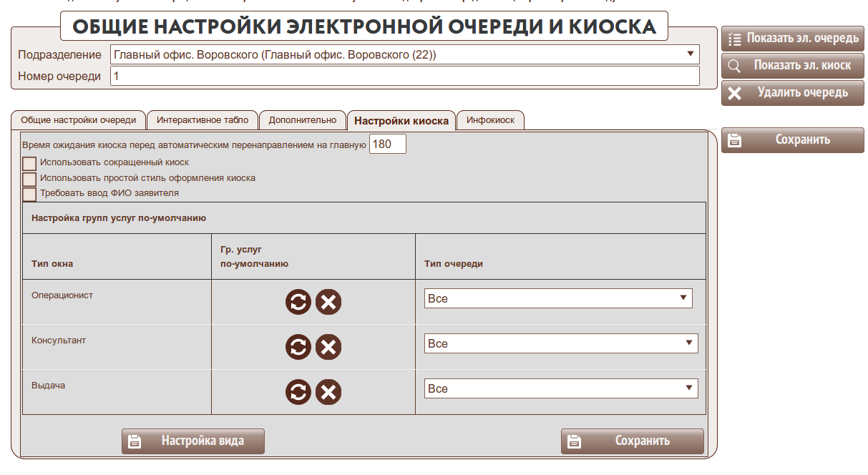The height and width of the screenshot is (475, 868).
Task: Click remove X icon in Операционист row
Action: point(328,303)
